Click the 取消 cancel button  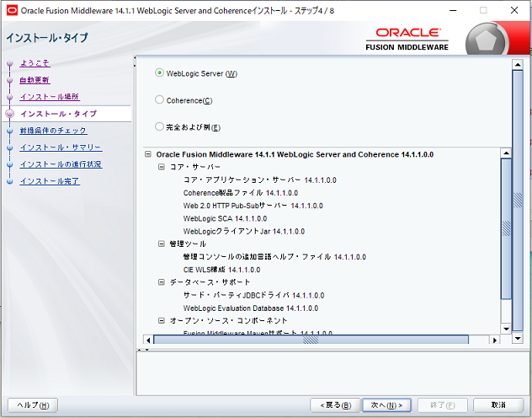[x=498, y=405]
